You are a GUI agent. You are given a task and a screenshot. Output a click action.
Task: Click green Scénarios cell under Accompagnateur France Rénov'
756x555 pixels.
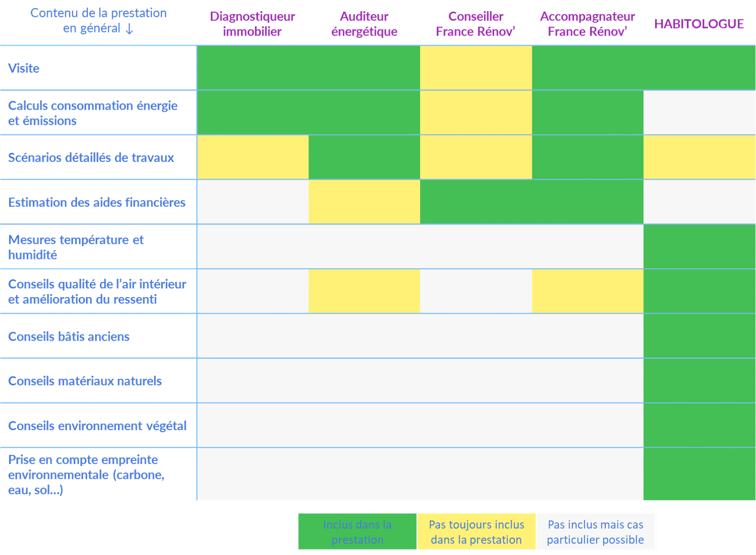click(588, 157)
